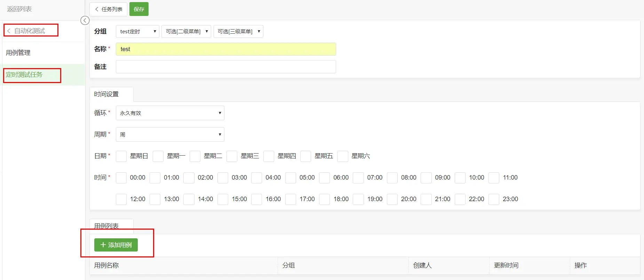The height and width of the screenshot is (280, 644).
Task: Go to the 自动化测试 sidebar heading
Action: click(x=30, y=31)
